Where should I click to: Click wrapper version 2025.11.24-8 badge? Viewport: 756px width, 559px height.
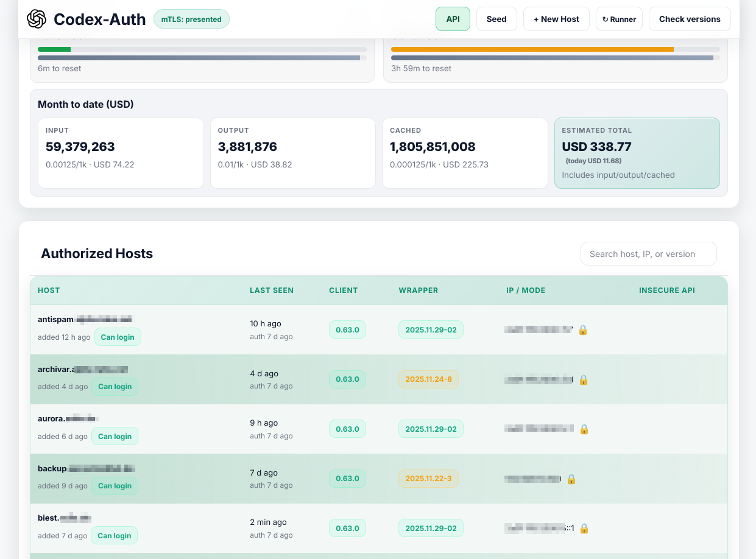point(428,379)
